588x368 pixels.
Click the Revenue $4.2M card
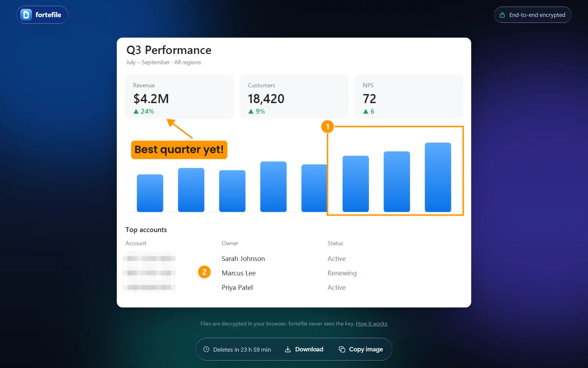[x=179, y=96]
